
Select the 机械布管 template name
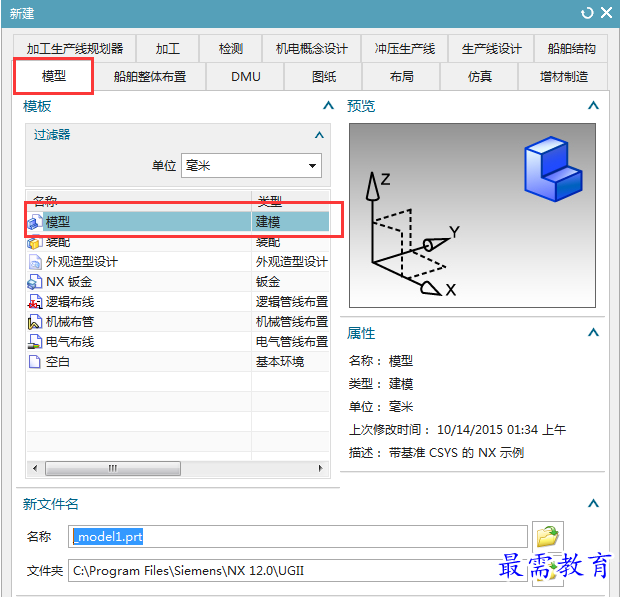click(x=70, y=322)
